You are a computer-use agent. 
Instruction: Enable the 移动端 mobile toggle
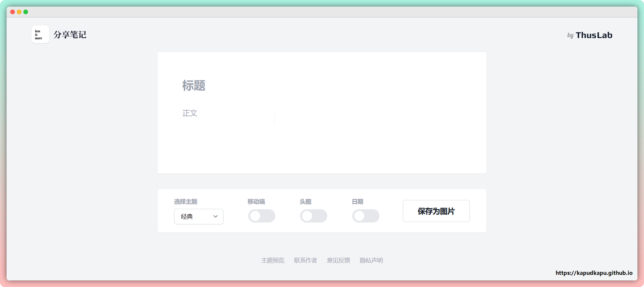tap(262, 216)
